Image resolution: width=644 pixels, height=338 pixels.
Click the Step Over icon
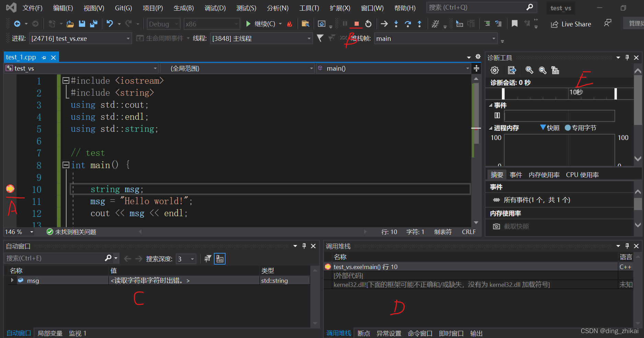(408, 24)
